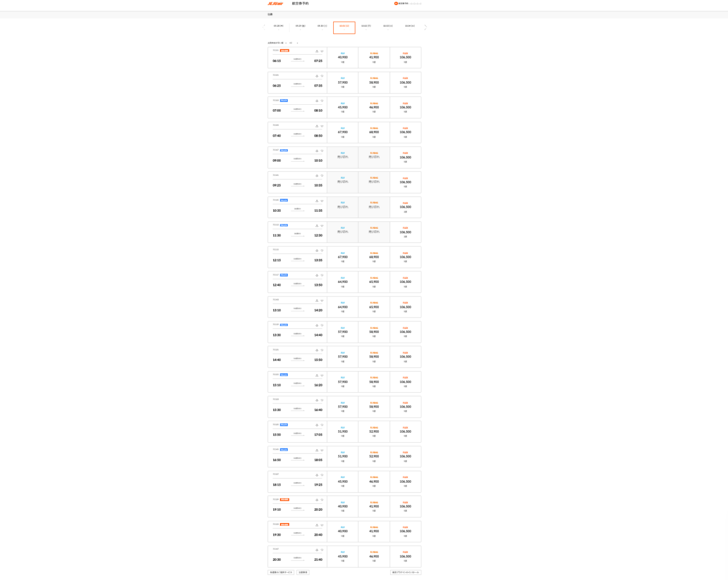Click the orange booking step icon at top right
Viewport: 728px width, 580px height.
click(396, 3)
